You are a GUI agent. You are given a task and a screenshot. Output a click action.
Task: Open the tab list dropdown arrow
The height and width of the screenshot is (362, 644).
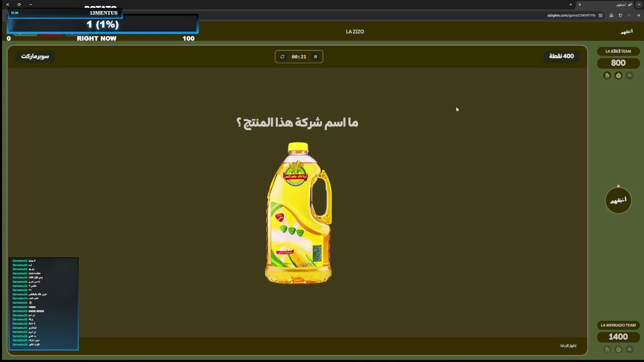(638, 5)
